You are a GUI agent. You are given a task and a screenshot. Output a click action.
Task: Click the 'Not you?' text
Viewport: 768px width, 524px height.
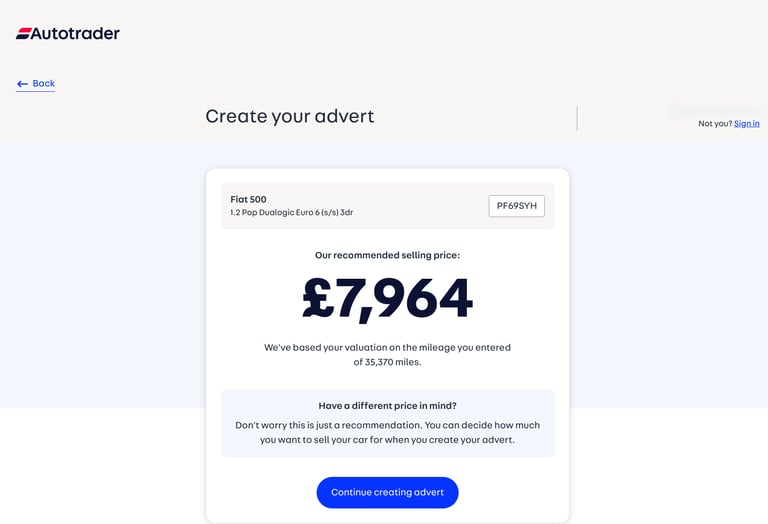715,123
